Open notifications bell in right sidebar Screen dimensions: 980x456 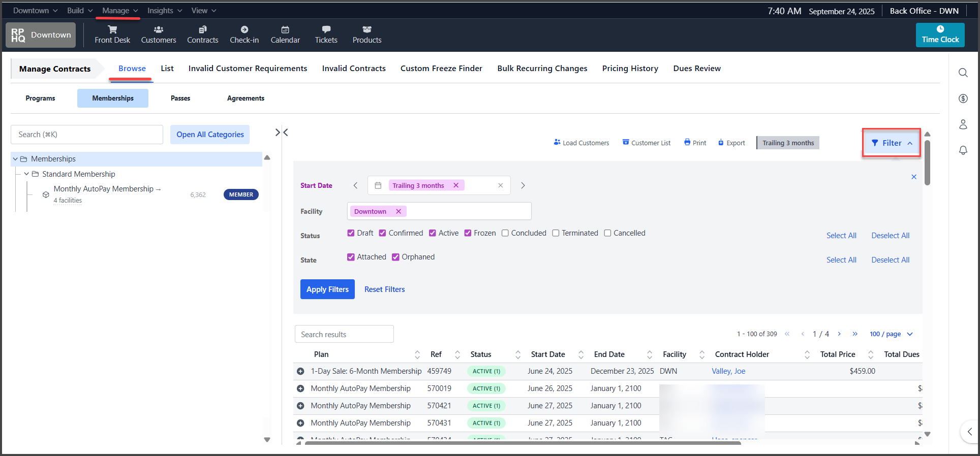coord(963,150)
